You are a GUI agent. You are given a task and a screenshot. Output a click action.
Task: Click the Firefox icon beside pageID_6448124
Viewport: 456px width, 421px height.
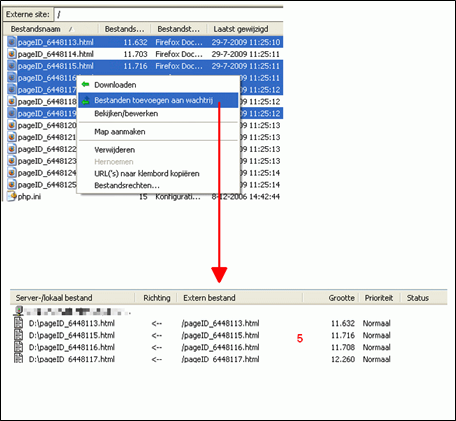coord(12,173)
